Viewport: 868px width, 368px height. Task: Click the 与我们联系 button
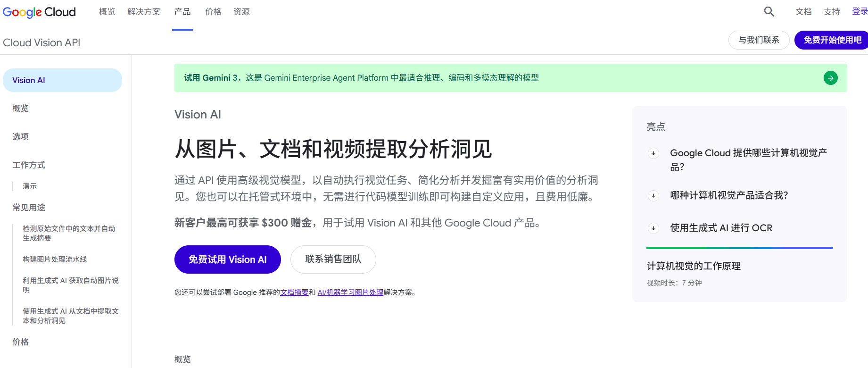(759, 40)
